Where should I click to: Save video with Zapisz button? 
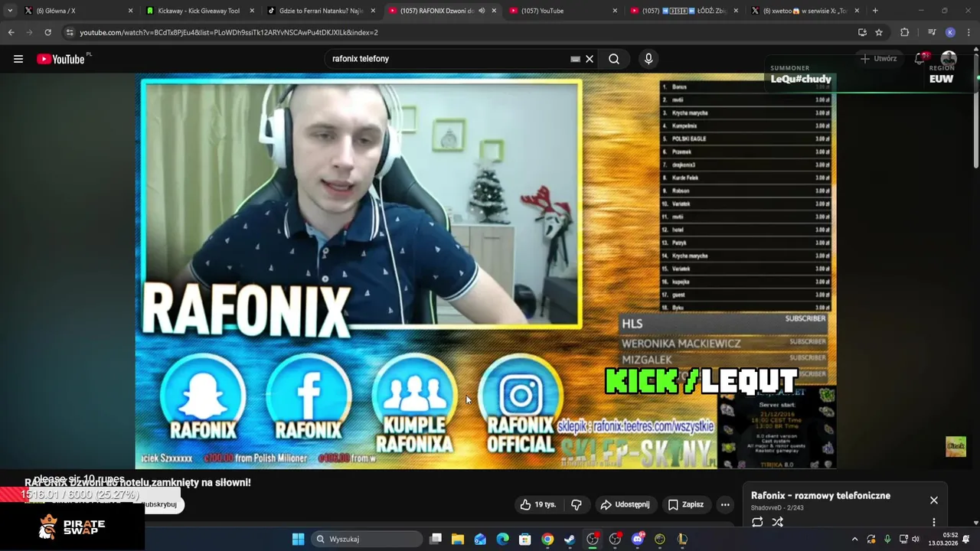click(686, 504)
